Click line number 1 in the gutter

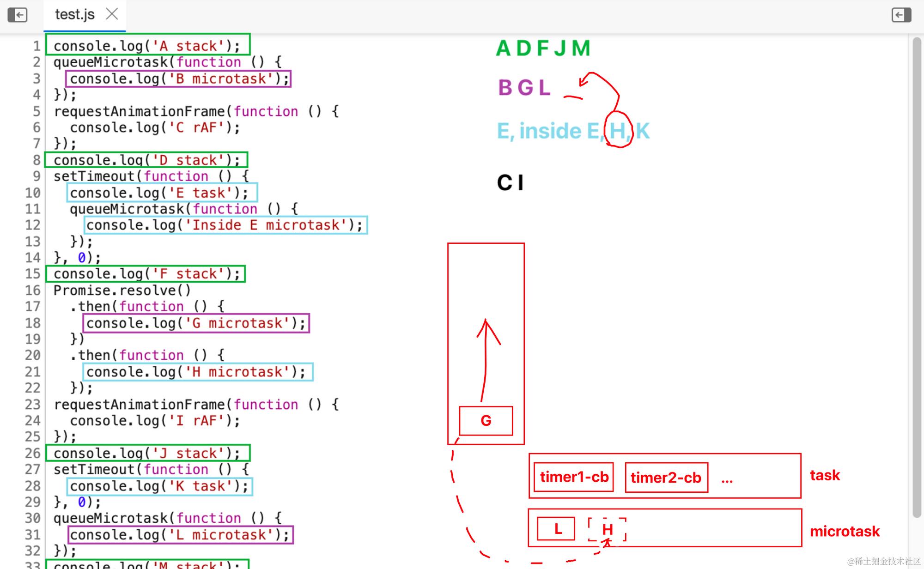[x=36, y=46]
